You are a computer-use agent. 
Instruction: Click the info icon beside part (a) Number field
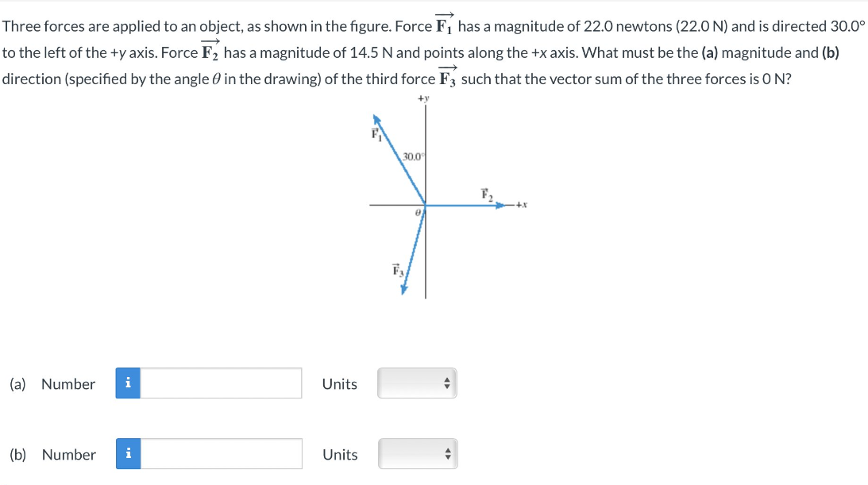point(128,383)
